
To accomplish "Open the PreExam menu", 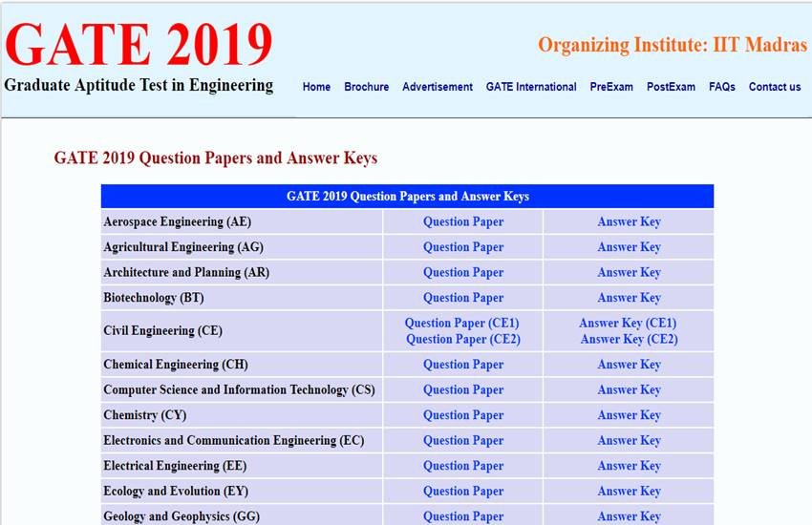I will click(x=611, y=87).
